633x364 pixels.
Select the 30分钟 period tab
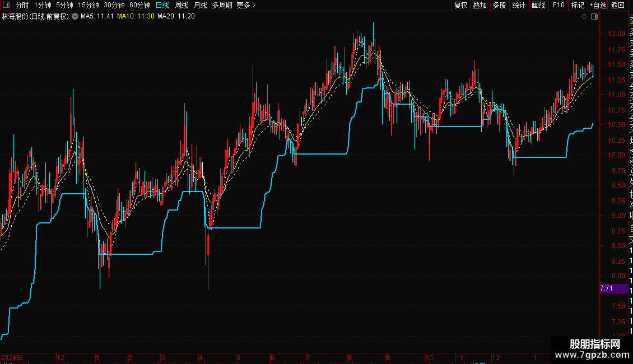point(114,5)
